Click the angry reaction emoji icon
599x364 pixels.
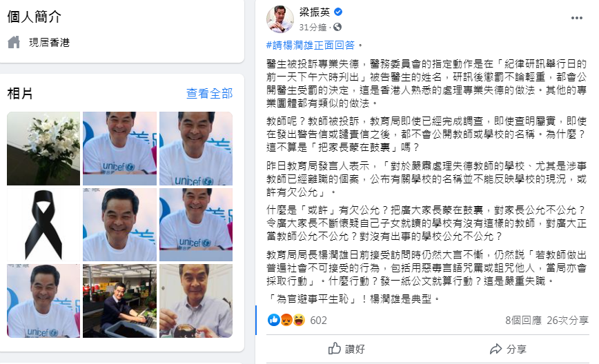286,320
